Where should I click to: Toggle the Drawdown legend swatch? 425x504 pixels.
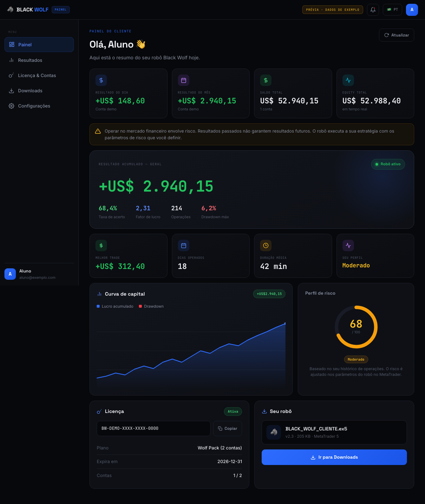click(x=141, y=306)
